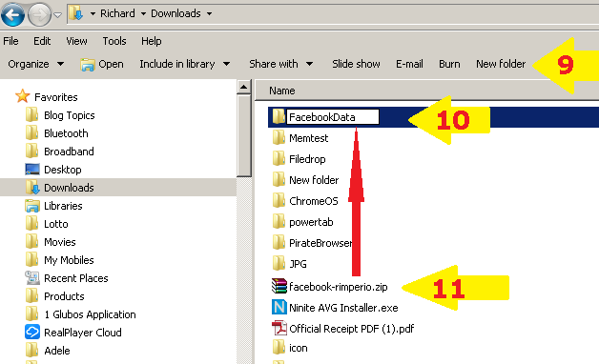The width and height of the screenshot is (599, 364).
Task: Click the My Mobiles folder icon
Action: (x=31, y=259)
